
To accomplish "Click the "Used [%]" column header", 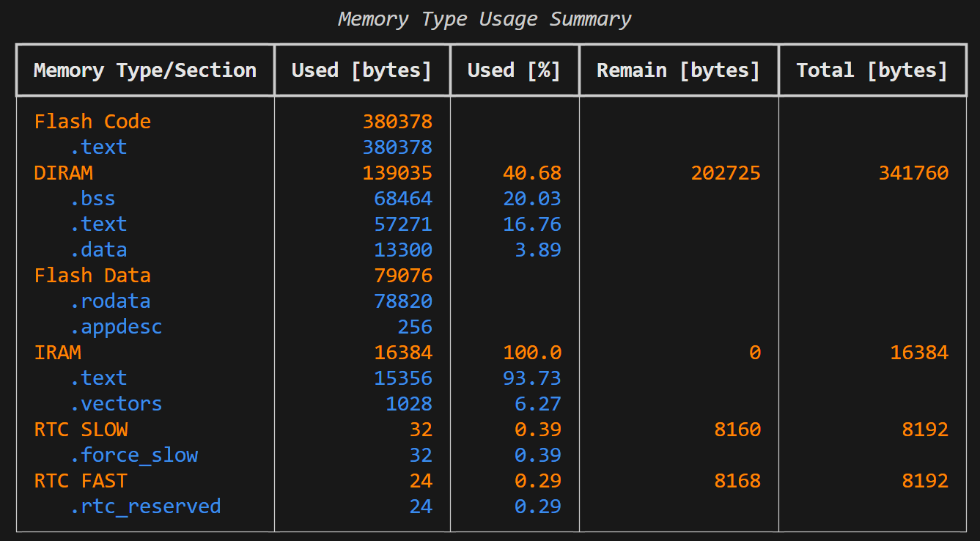I will [x=515, y=70].
